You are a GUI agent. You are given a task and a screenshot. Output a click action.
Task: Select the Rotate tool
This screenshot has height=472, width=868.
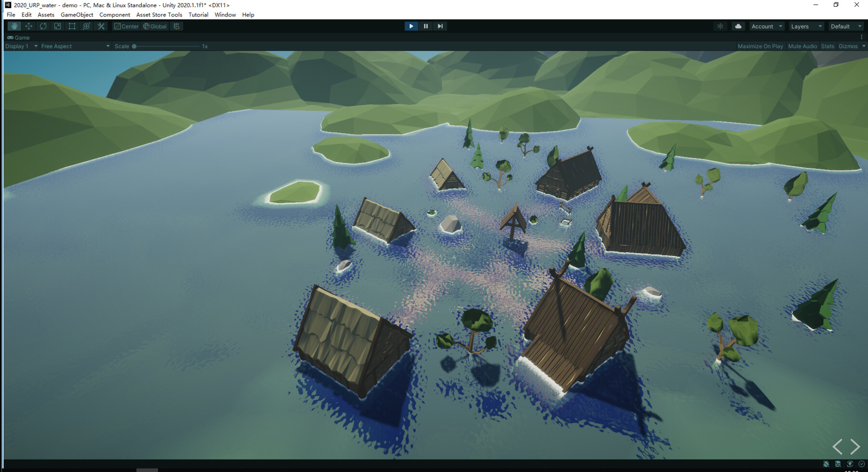coord(43,26)
